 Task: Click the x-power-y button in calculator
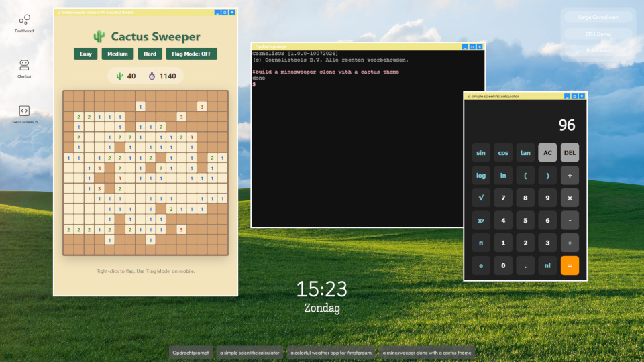point(481,221)
